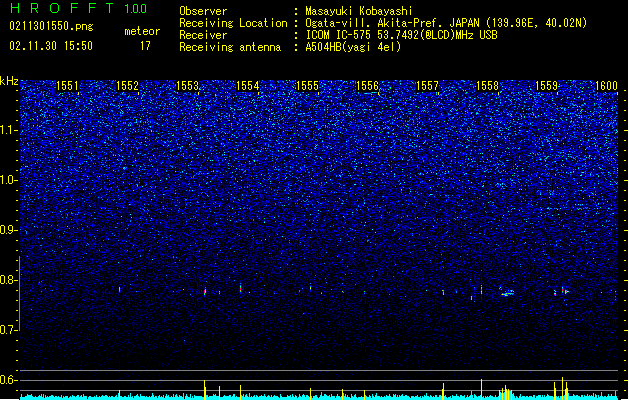Click the date stamp 02.11.30 15:50
The width and height of the screenshot is (629, 400).
click(51, 46)
